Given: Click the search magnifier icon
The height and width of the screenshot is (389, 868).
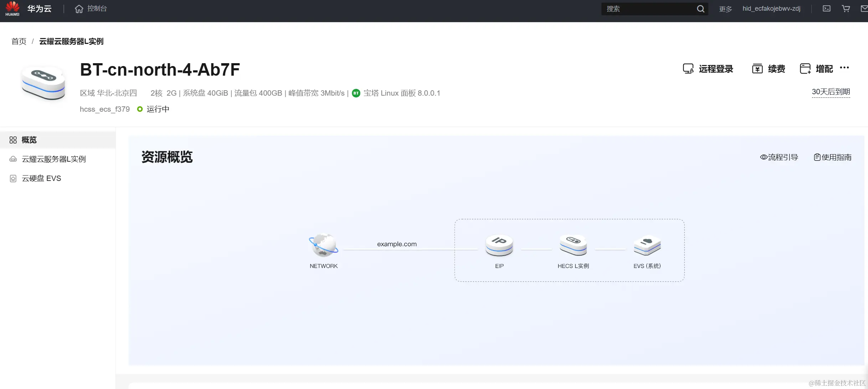Looking at the screenshot, I should click(x=700, y=9).
